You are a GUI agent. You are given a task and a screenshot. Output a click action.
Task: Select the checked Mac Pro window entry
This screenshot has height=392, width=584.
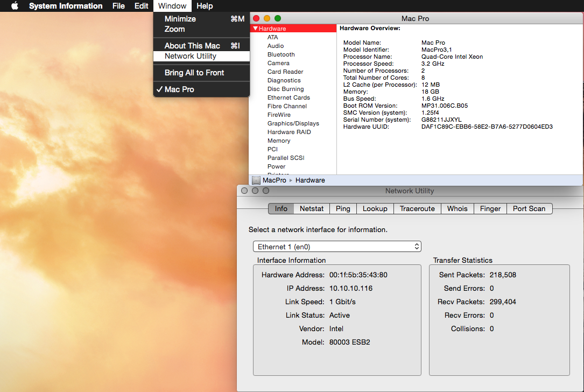tap(201, 89)
